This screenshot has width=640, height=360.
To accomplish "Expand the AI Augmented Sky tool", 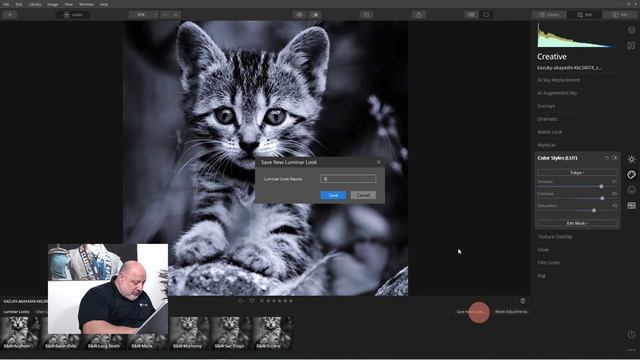I will (x=557, y=93).
